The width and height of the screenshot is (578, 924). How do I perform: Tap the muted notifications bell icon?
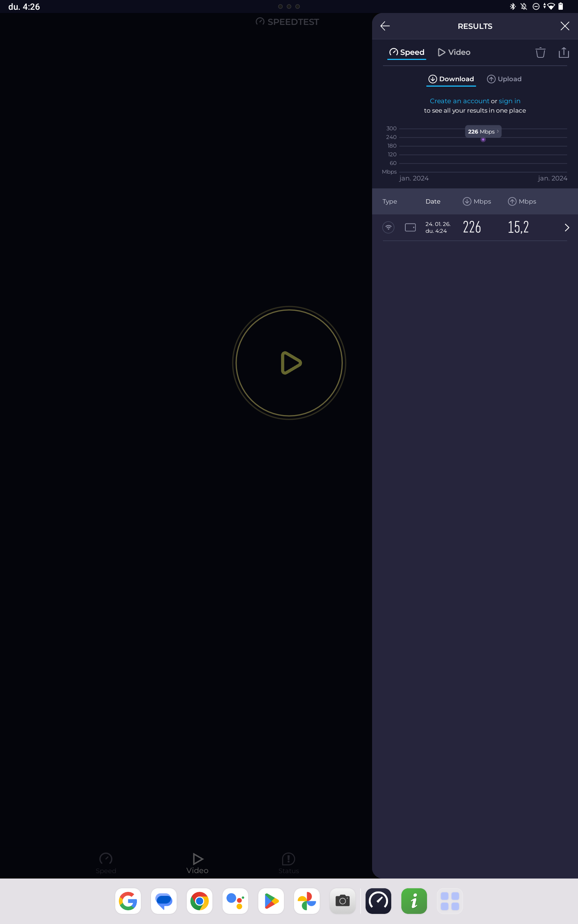tap(524, 6)
